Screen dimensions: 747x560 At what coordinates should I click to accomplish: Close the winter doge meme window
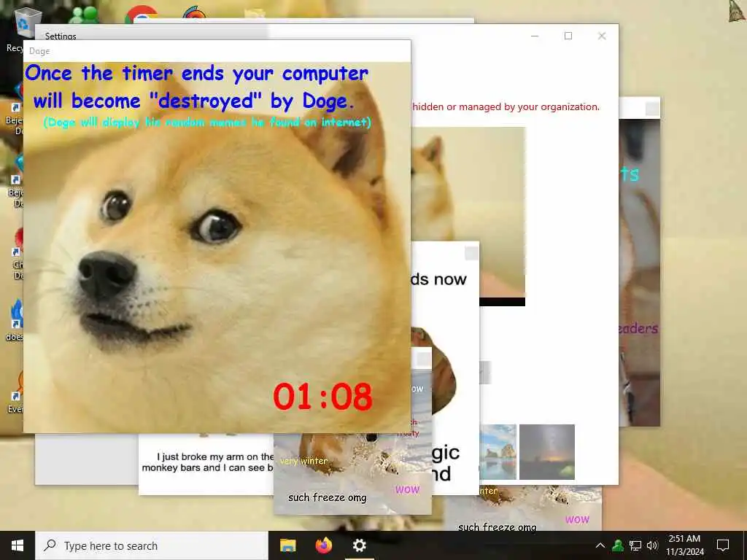click(x=424, y=359)
